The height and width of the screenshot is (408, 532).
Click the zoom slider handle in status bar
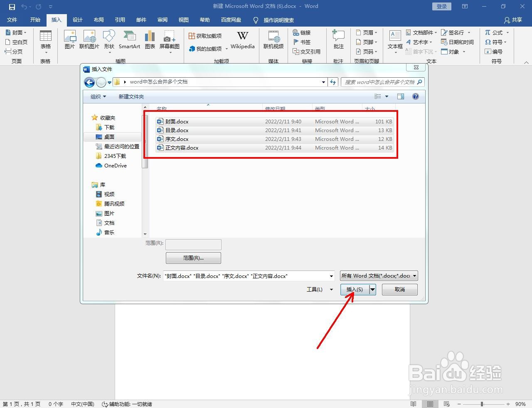482,404
